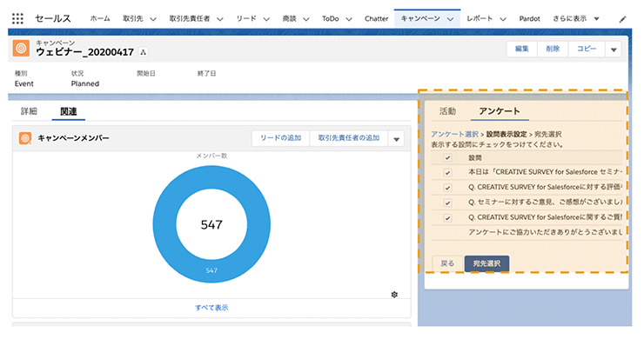The width and height of the screenshot is (644, 339).
Task: Toggle checkbox for セミナーに対するご意見 question
Action: click(447, 203)
